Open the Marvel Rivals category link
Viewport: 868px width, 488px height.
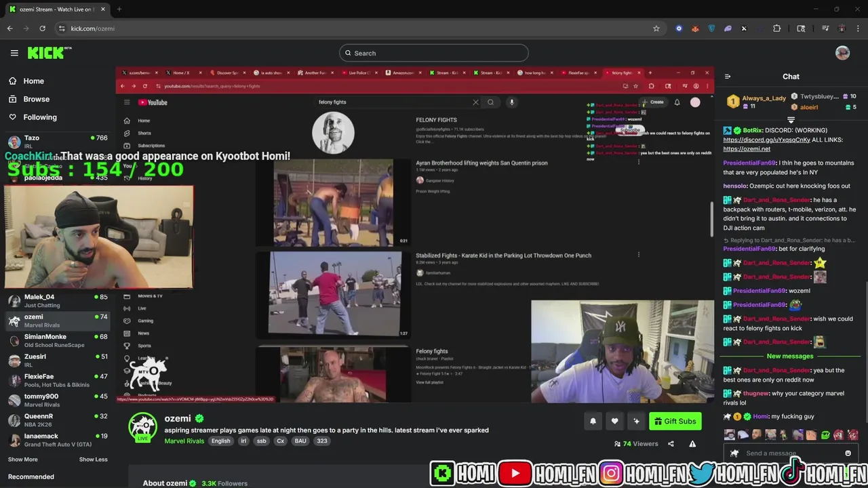click(184, 441)
